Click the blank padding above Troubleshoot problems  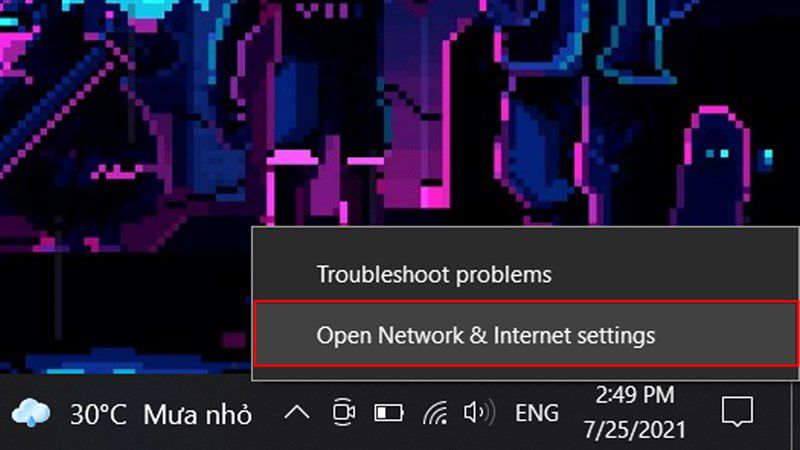(526, 238)
